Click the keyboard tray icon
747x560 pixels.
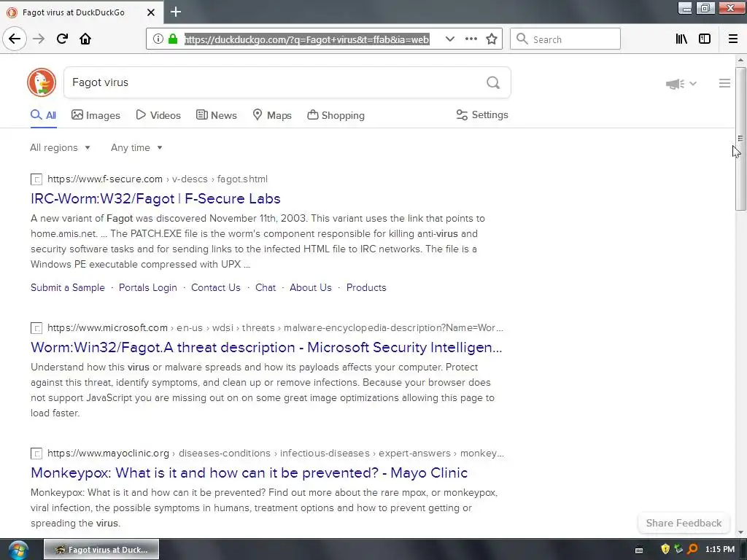coord(639,550)
